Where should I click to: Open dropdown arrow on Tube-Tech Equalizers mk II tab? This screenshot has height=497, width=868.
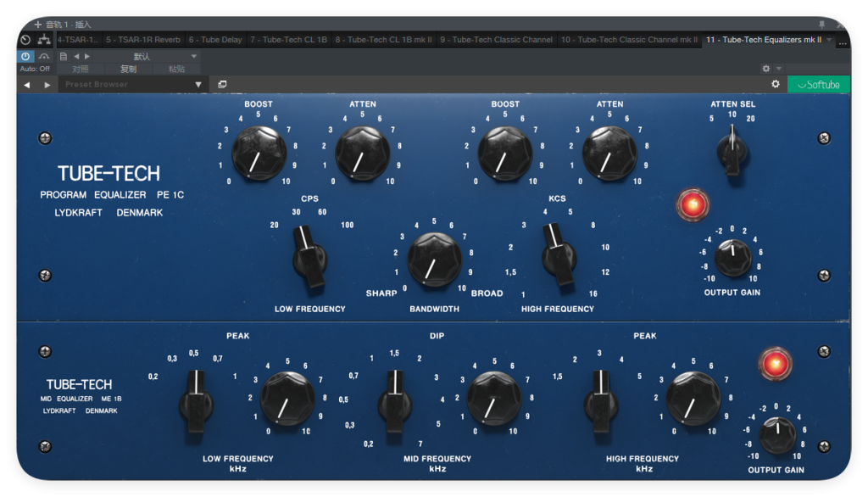[829, 40]
